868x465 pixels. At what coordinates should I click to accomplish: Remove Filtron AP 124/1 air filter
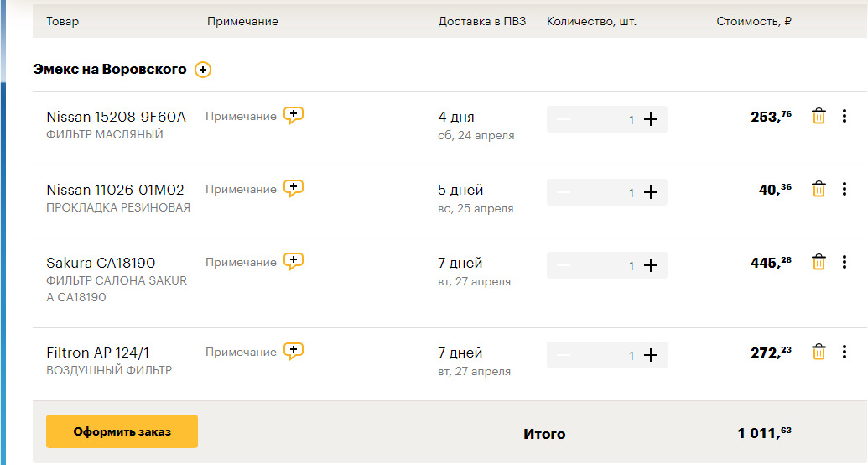click(x=819, y=353)
